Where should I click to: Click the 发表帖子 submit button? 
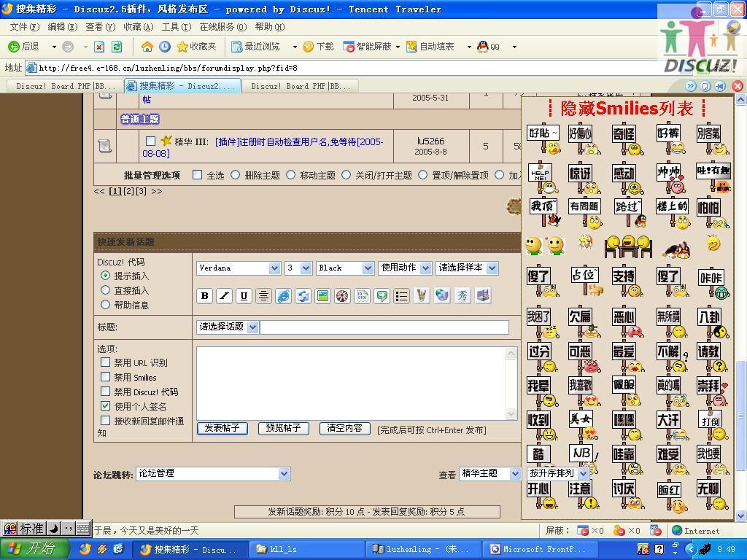pyautogui.click(x=222, y=429)
